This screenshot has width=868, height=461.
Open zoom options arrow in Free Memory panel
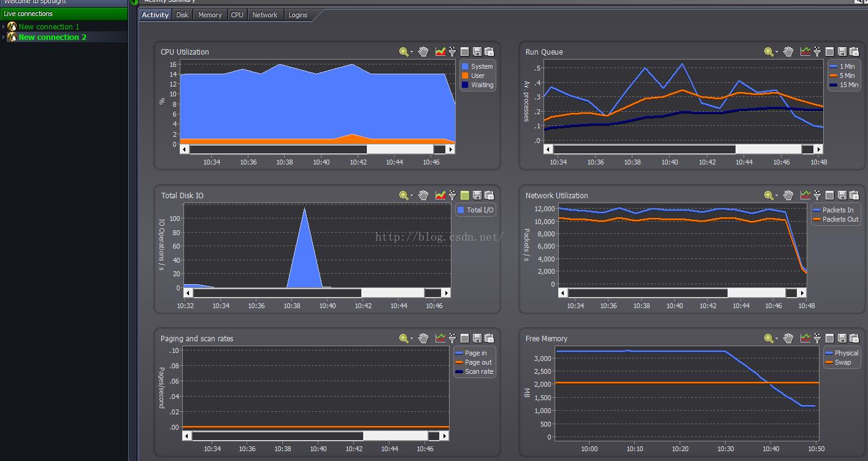(x=777, y=339)
